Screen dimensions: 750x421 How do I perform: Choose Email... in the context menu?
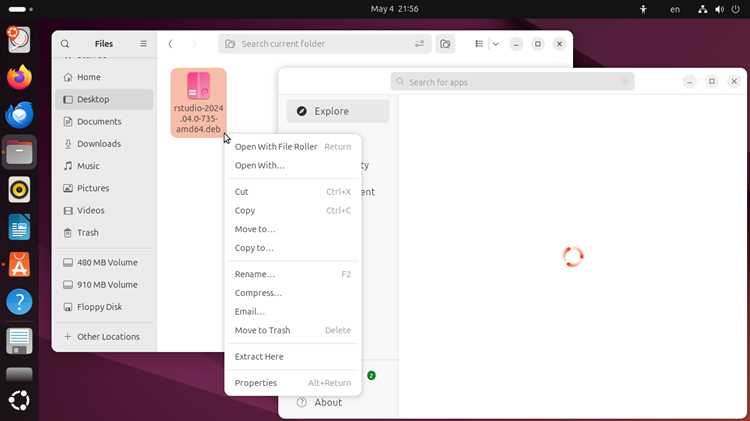point(293,311)
